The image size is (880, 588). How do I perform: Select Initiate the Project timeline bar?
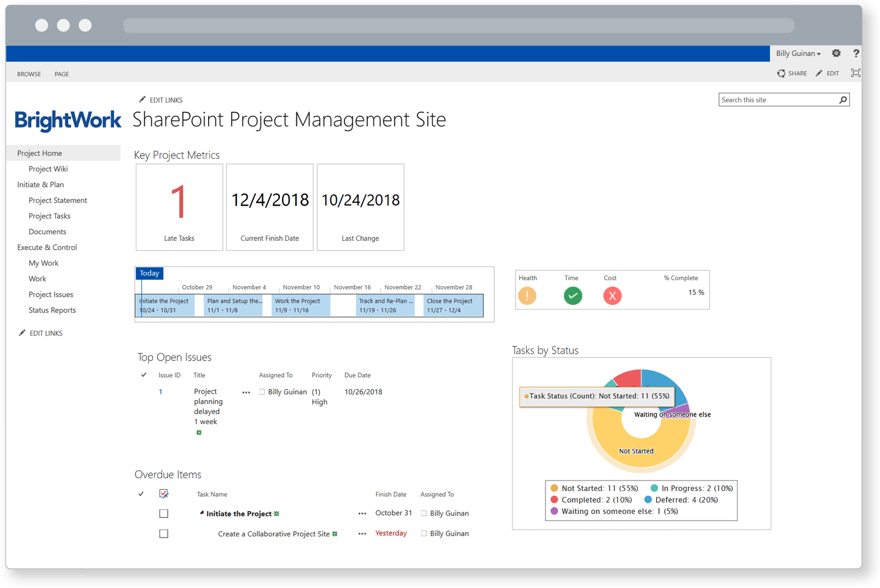[x=165, y=305]
